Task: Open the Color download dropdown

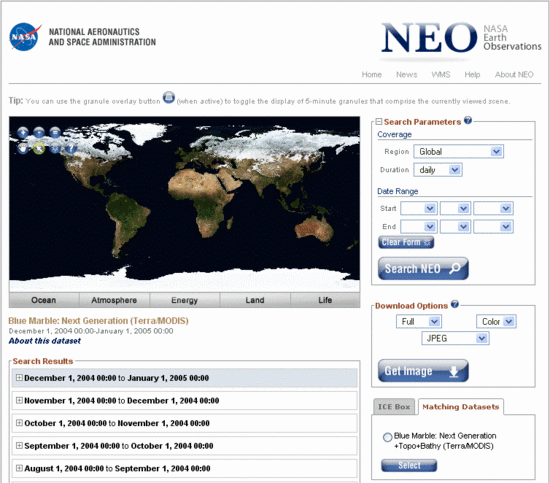Action: [496, 321]
